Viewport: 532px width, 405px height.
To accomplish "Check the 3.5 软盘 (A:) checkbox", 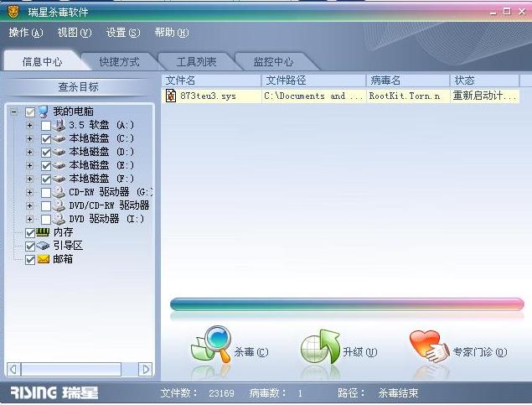I will point(46,126).
